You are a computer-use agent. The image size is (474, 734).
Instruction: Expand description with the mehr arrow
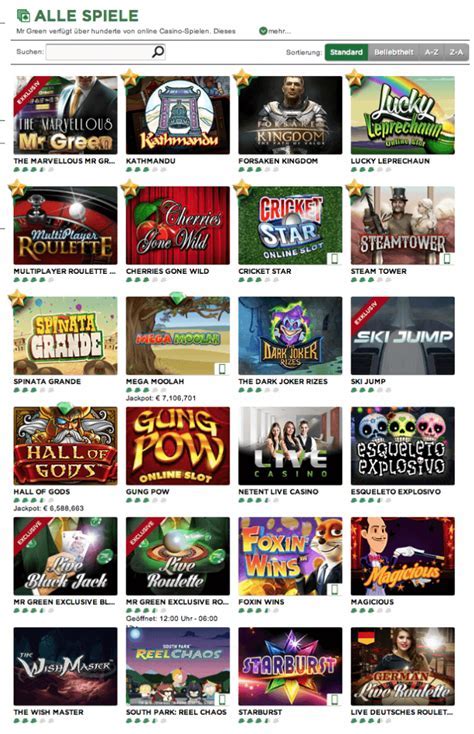(x=263, y=31)
